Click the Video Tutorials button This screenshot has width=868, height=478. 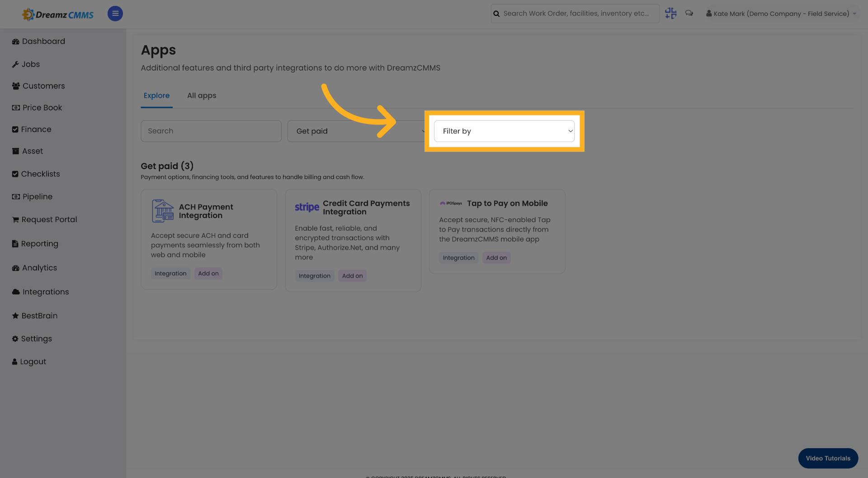coord(828,458)
